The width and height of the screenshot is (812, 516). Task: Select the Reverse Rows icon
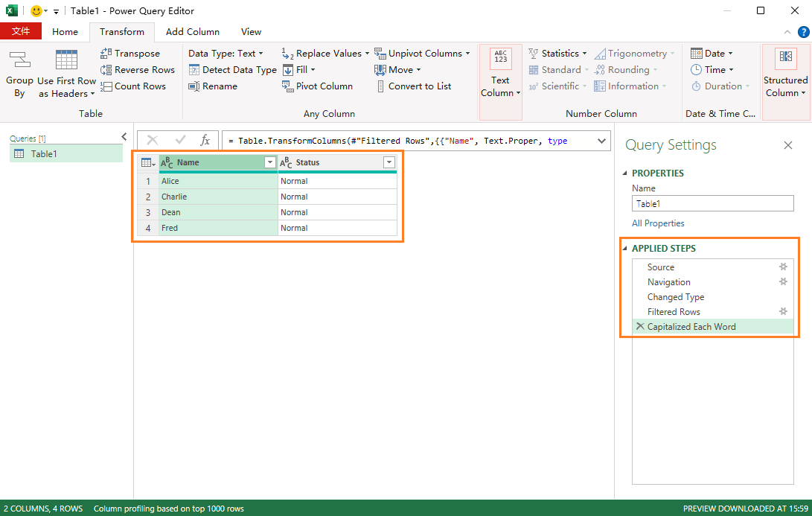106,70
